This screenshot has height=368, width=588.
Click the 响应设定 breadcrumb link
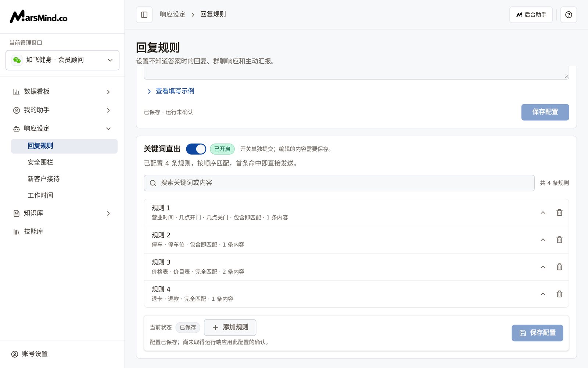(173, 14)
